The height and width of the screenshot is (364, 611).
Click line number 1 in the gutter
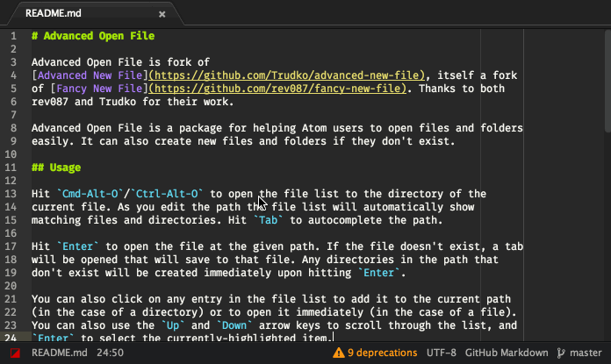[14, 36]
